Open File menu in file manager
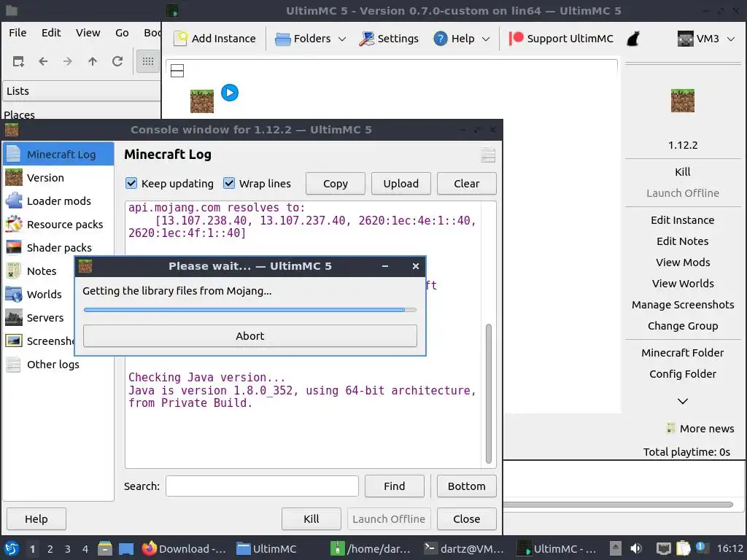Screen dimensions: 747x560 (18, 33)
